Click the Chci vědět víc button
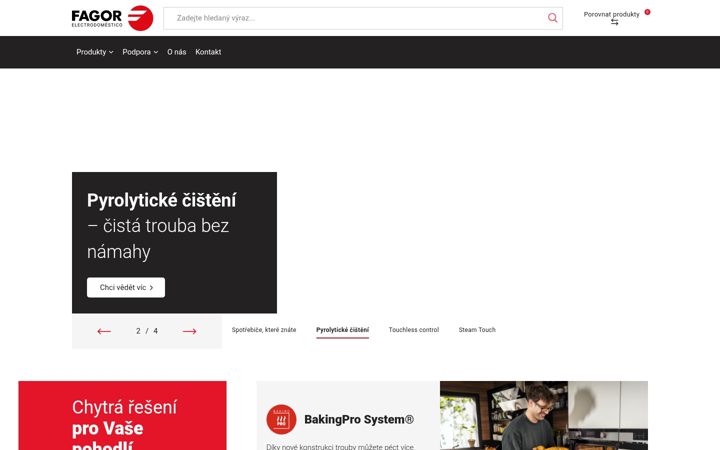This screenshot has width=720, height=450. [126, 287]
